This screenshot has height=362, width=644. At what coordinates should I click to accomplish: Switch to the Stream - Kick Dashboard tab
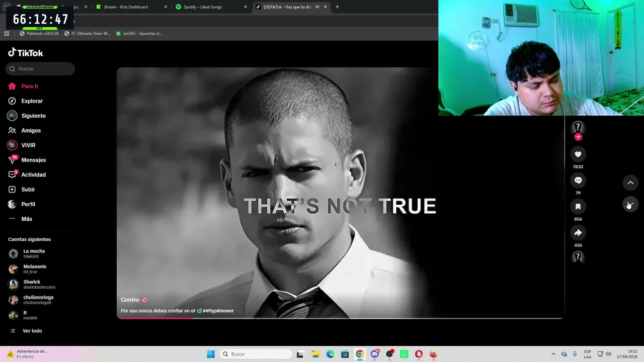pyautogui.click(x=126, y=7)
